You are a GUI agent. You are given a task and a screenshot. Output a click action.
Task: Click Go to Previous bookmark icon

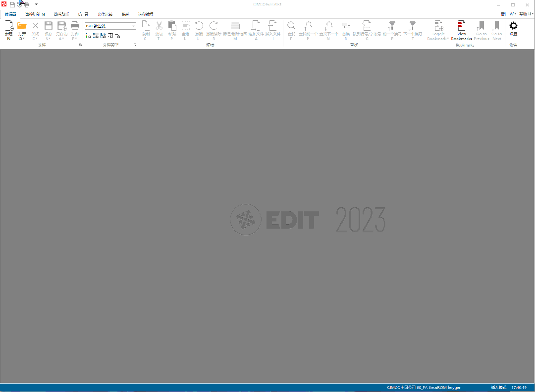pyautogui.click(x=481, y=26)
